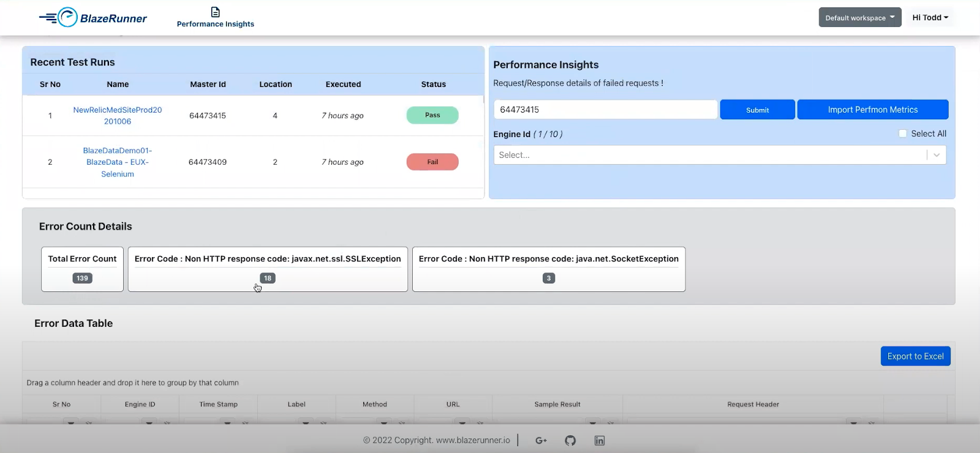Click the Location column header
Viewport: 980px width, 453px height.
[x=276, y=84]
